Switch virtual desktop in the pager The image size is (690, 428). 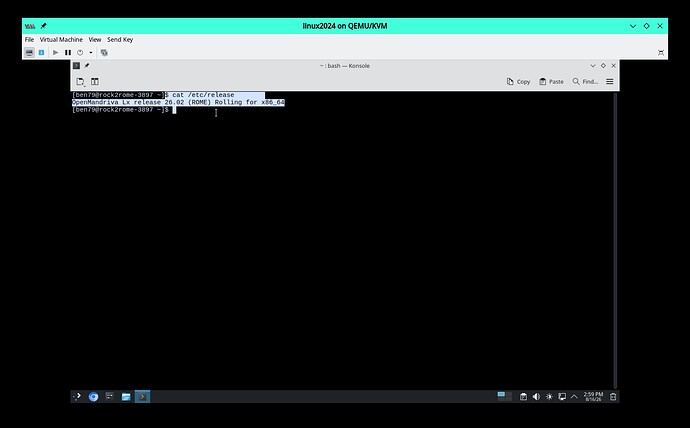(504, 397)
